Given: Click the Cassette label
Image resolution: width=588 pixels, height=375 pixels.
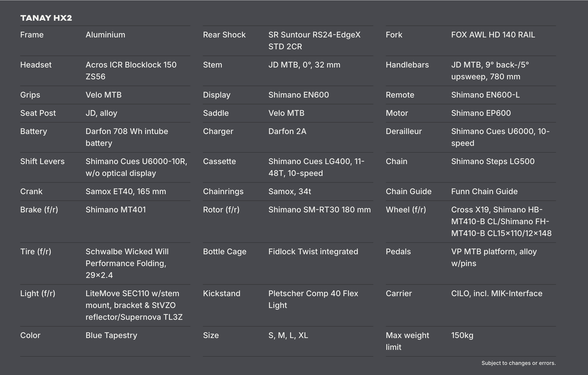Looking at the screenshot, I should (219, 161).
